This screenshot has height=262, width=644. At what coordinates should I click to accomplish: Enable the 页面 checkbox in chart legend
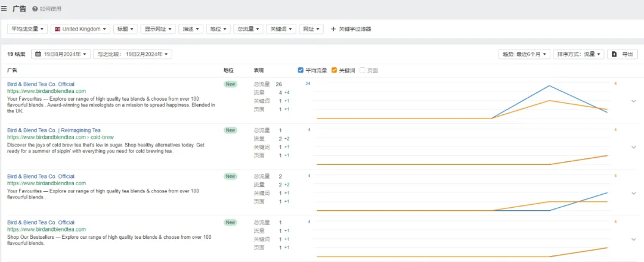(x=363, y=70)
